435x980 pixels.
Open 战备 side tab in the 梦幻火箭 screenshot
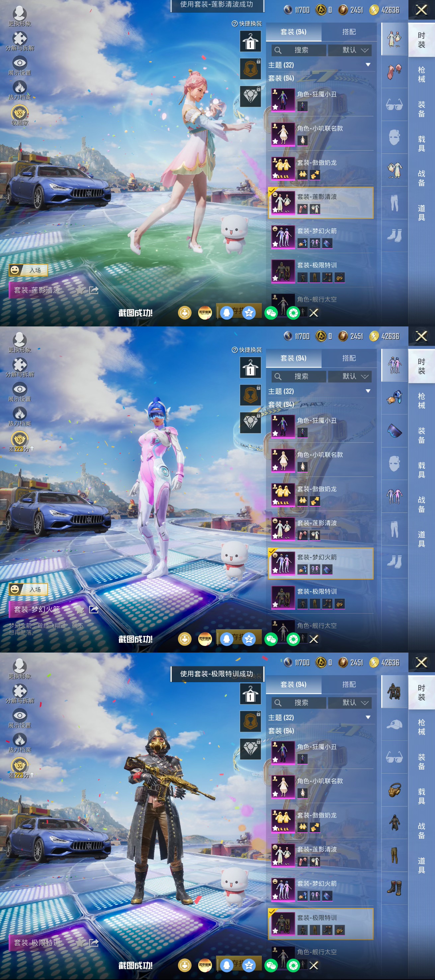[421, 504]
